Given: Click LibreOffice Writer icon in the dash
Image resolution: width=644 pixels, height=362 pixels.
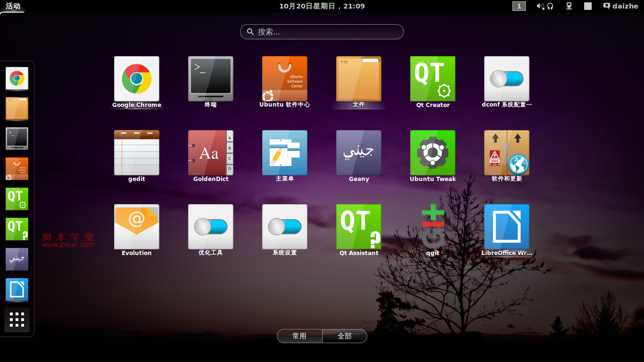Looking at the screenshot, I should 17,289.
